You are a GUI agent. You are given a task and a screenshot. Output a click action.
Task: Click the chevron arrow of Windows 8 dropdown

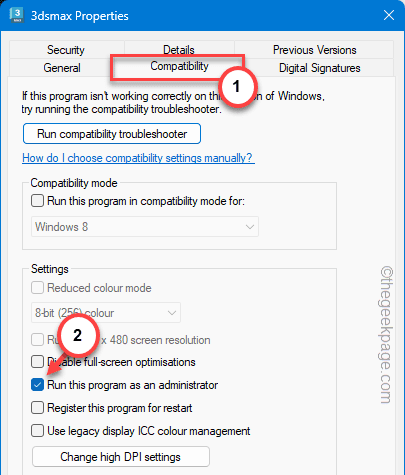[250, 227]
